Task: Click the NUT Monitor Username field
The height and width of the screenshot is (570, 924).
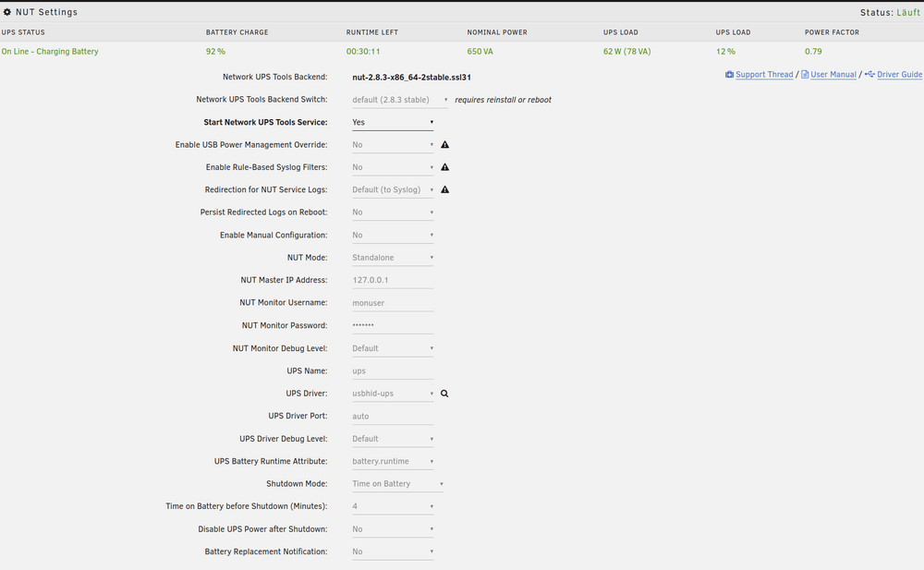Action: (393, 302)
